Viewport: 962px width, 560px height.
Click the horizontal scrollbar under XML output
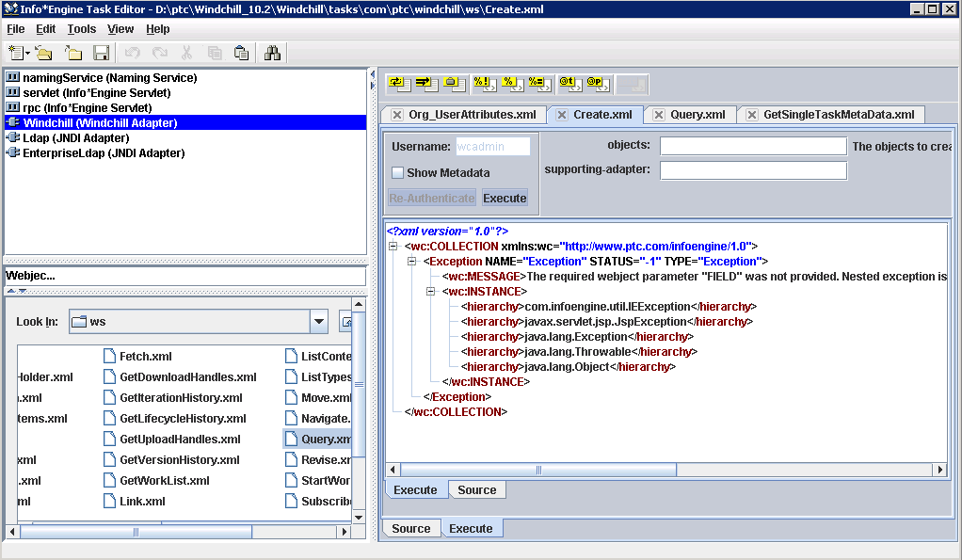538,470
